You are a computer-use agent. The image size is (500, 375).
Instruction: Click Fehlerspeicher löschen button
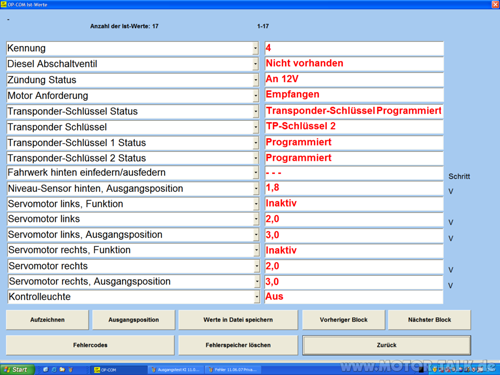[x=238, y=345]
